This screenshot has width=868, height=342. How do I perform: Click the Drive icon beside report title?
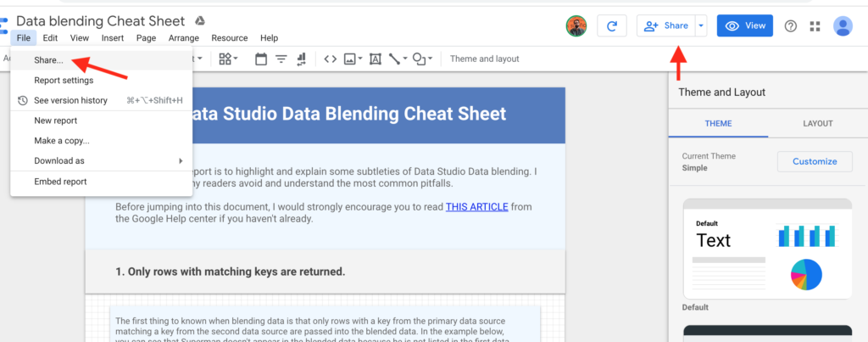point(200,20)
